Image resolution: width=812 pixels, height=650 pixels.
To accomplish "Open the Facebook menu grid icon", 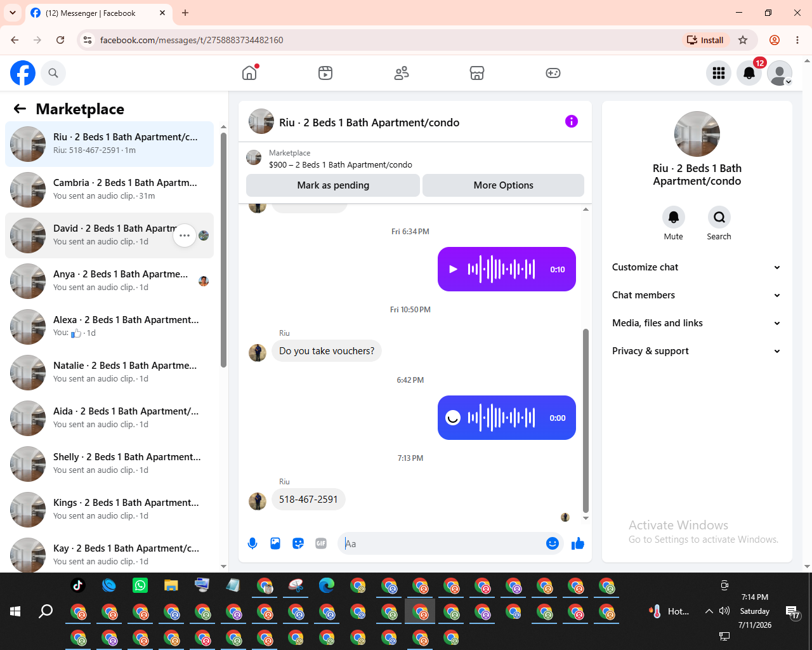I will (719, 73).
